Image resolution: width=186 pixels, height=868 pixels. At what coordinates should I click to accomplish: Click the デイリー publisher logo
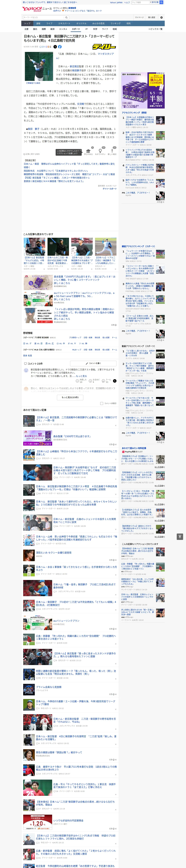coord(104,47)
